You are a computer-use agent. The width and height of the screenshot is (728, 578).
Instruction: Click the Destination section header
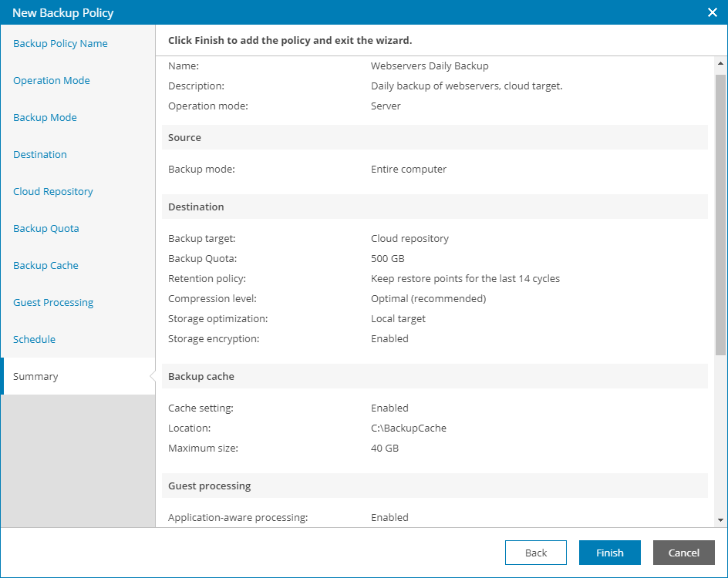(x=197, y=207)
